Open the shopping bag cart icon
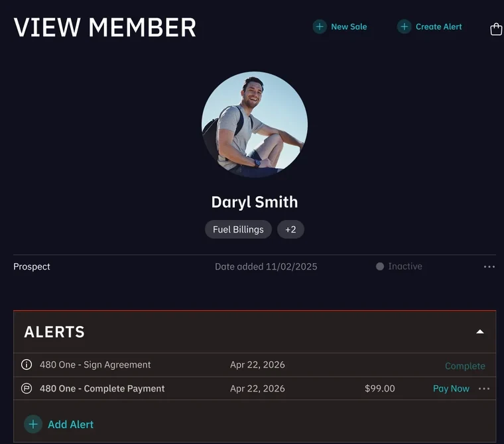 pos(496,29)
